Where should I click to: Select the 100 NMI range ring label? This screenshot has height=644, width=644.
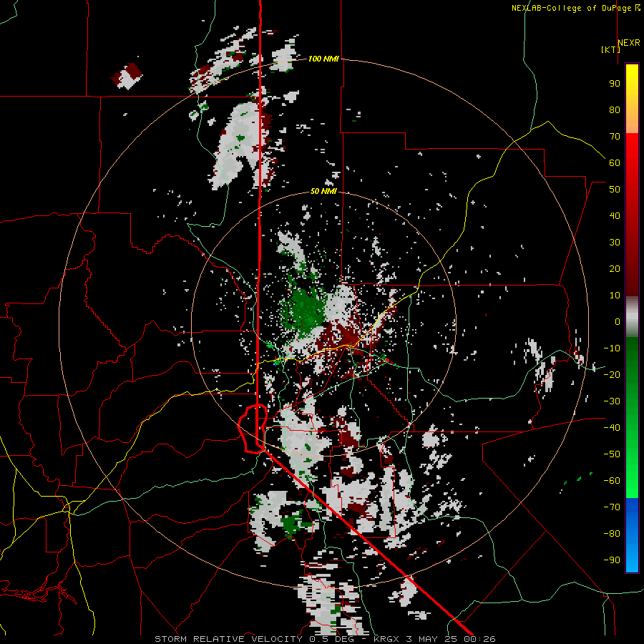323,59
